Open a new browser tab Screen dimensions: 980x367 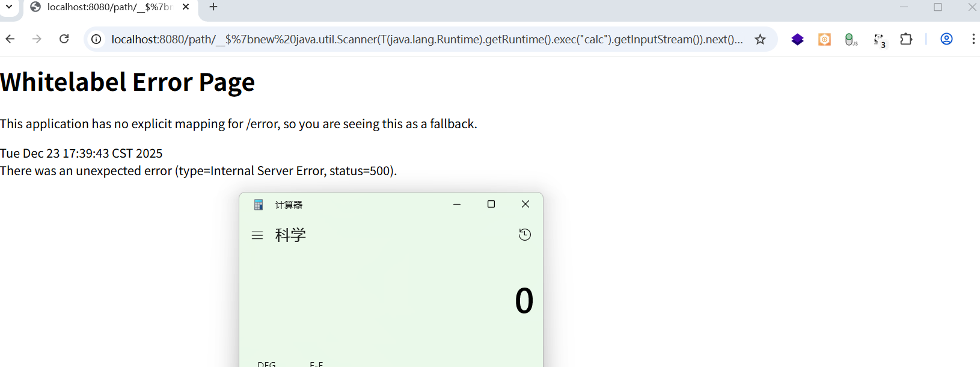213,7
